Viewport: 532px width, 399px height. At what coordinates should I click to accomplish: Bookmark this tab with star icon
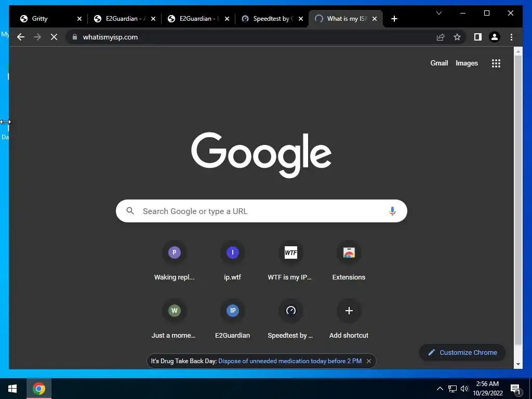point(457,37)
